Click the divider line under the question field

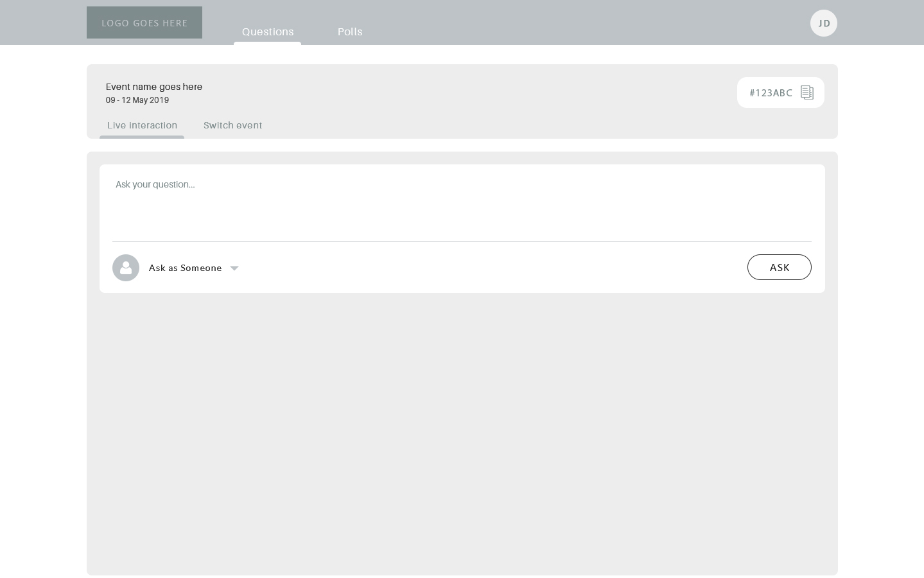pyautogui.click(x=462, y=241)
